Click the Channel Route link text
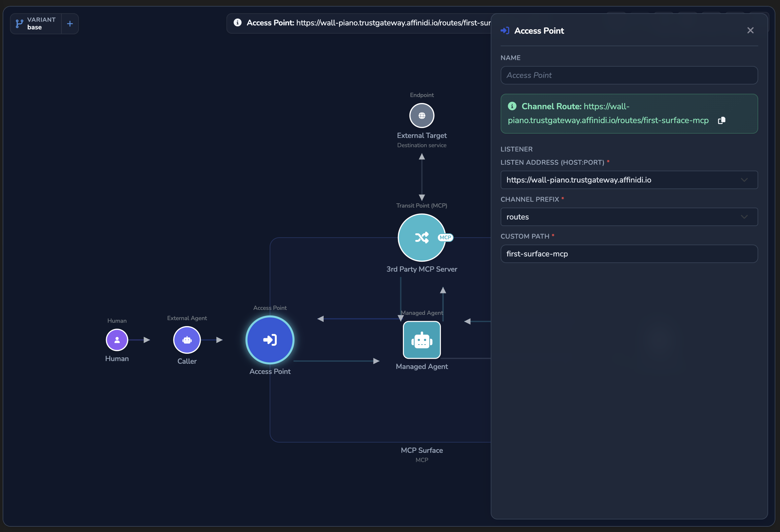The width and height of the screenshot is (780, 532). (608, 114)
